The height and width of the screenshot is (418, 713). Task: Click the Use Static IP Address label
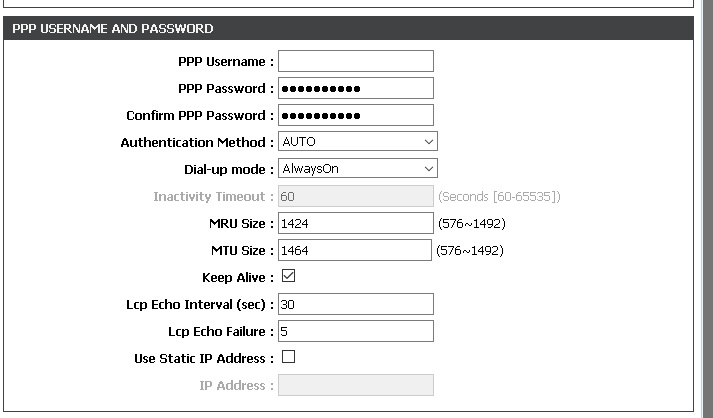(203, 359)
